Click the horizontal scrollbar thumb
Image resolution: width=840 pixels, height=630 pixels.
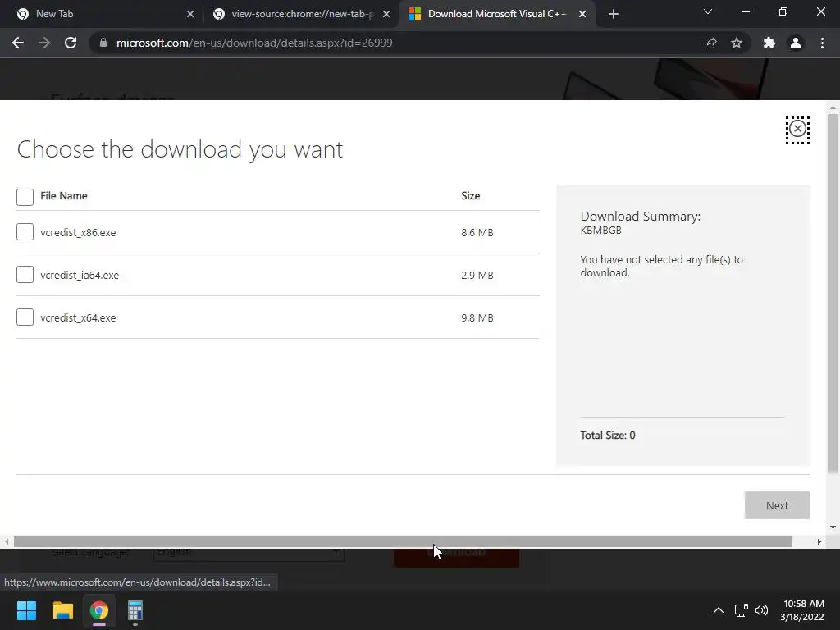pos(403,541)
